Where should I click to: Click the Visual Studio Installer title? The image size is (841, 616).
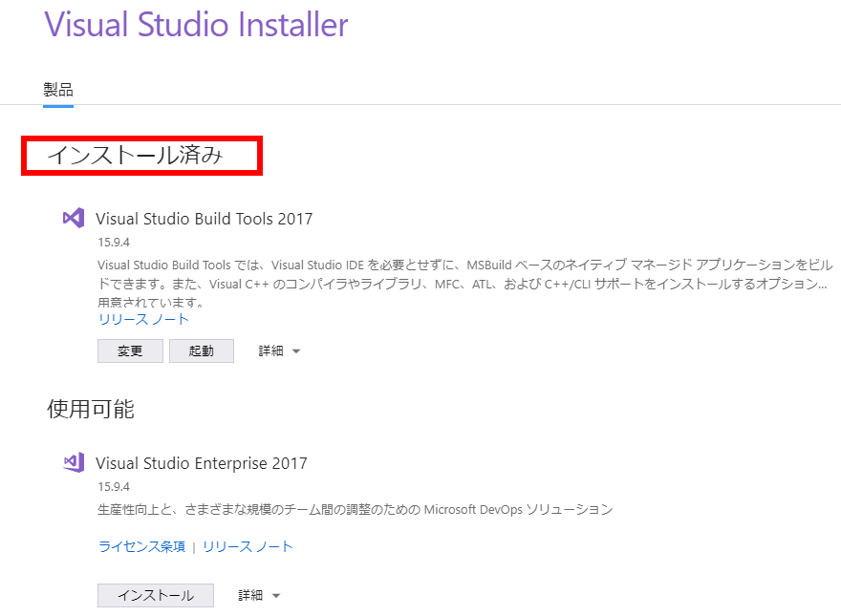(x=196, y=25)
